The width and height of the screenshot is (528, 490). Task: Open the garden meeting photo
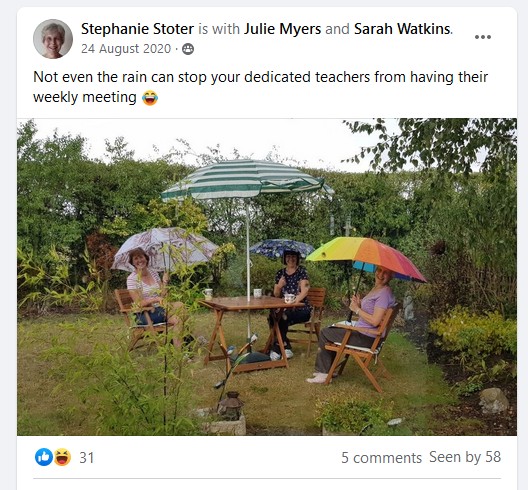(267, 277)
